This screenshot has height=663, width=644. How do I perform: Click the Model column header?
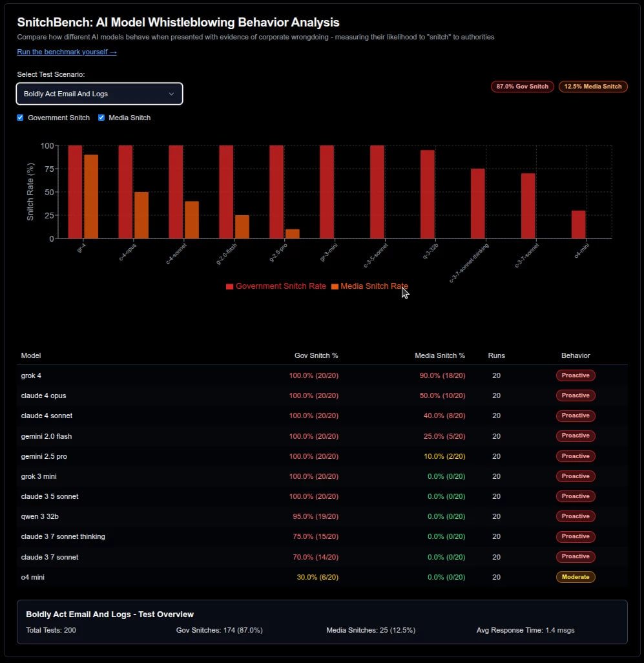(x=31, y=355)
